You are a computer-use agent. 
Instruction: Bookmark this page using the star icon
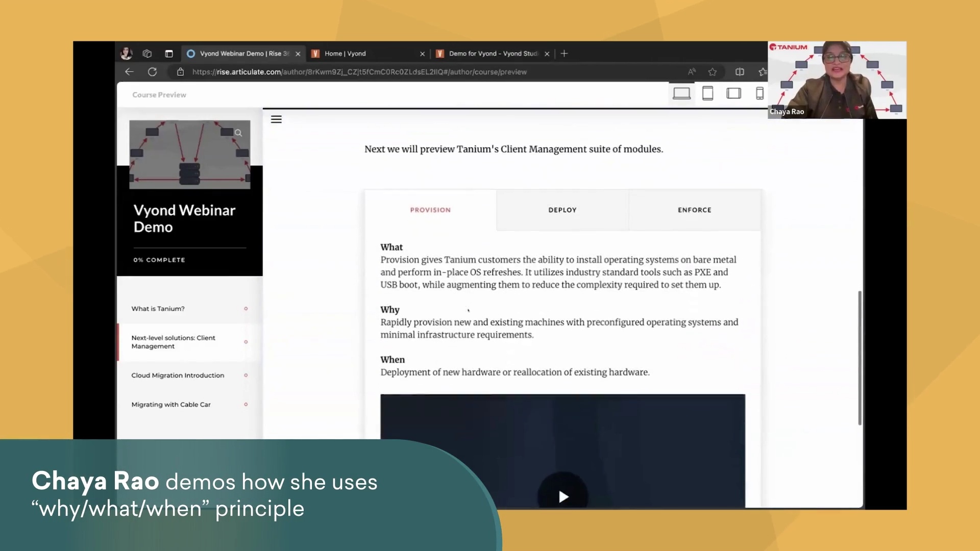(713, 72)
